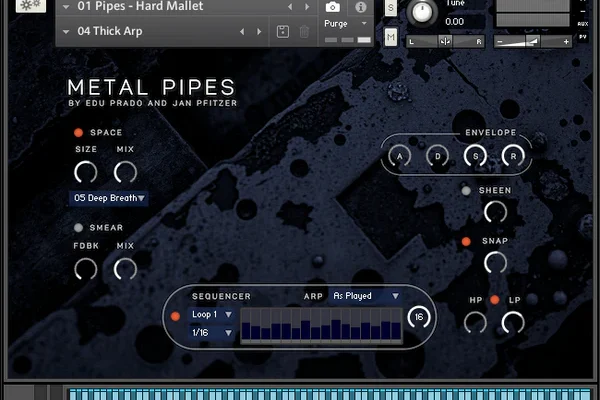Open the 01 Pipes - Hard Mallet menu
The image size is (600, 400).
click(140, 6)
